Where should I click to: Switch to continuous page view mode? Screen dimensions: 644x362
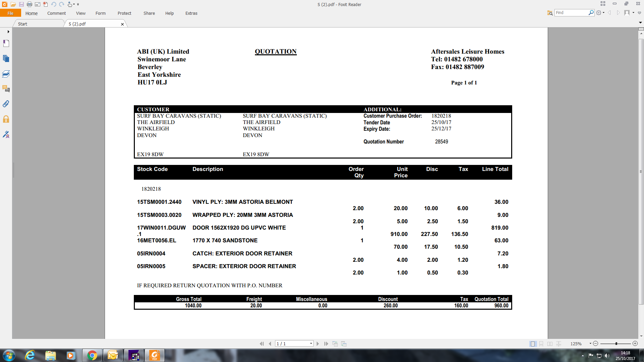click(541, 344)
